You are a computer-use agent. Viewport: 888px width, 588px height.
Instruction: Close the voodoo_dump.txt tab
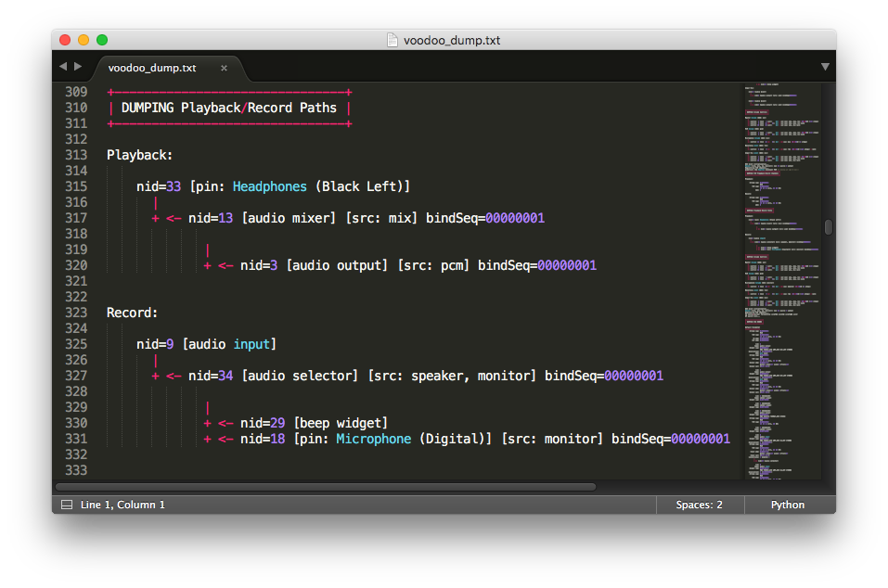pos(224,68)
